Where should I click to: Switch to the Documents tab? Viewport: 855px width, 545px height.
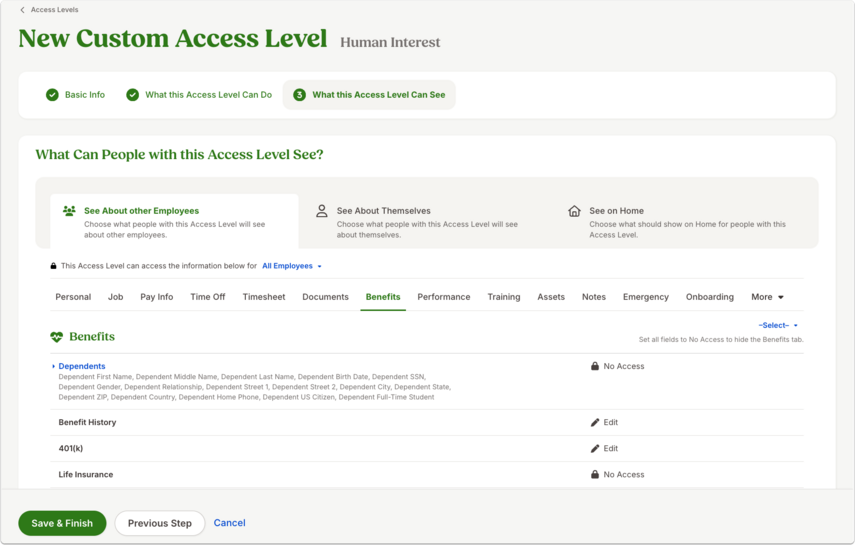pos(326,297)
